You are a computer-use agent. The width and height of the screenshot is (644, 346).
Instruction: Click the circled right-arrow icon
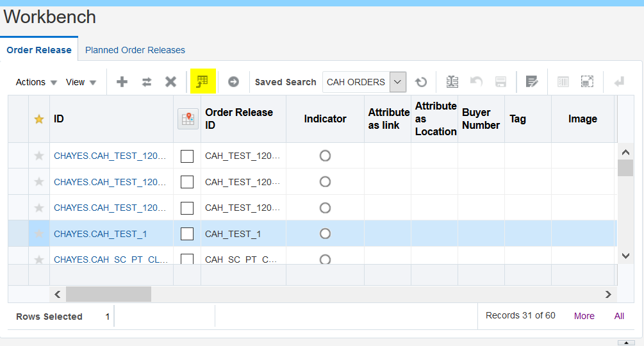click(x=233, y=82)
